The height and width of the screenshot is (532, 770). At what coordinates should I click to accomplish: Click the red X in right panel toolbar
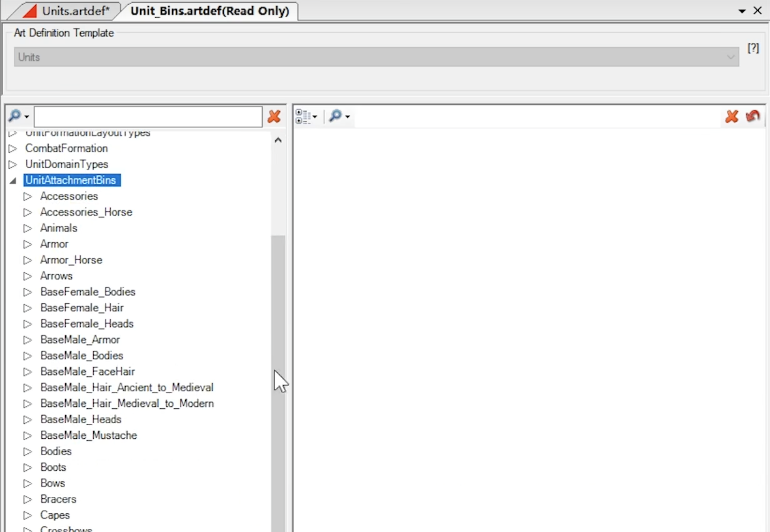(x=732, y=116)
